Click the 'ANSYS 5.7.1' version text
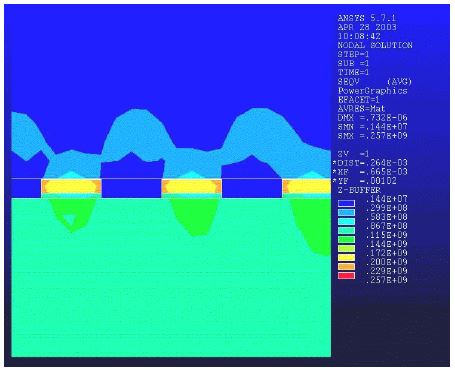The height and width of the screenshot is (371, 455). point(366,18)
